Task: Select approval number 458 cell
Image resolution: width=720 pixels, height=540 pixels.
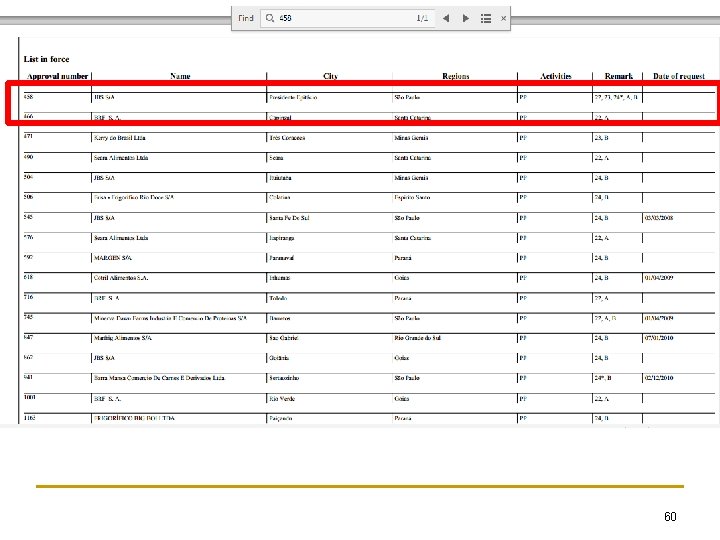Action: (28, 97)
